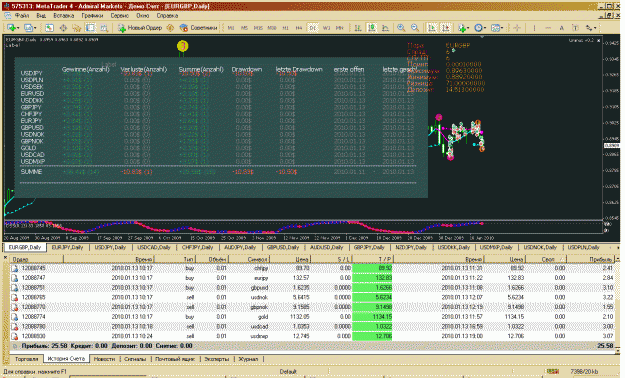
Task: Select W1 timeframe button
Action: click(326, 28)
